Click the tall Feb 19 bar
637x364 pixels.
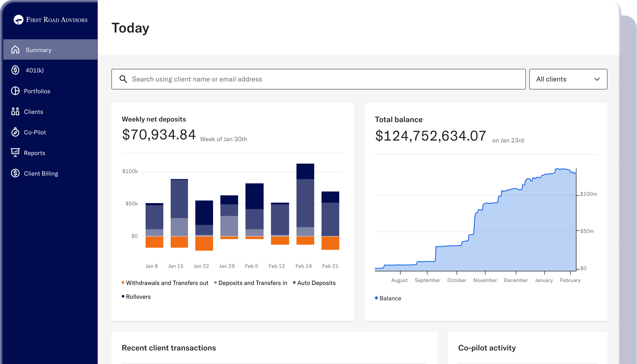point(305,204)
